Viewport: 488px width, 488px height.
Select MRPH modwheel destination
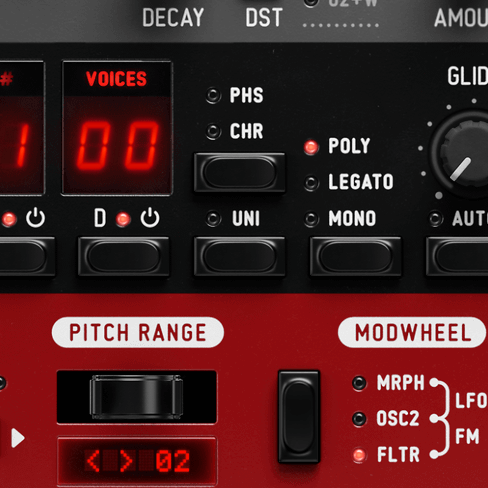pos(359,383)
